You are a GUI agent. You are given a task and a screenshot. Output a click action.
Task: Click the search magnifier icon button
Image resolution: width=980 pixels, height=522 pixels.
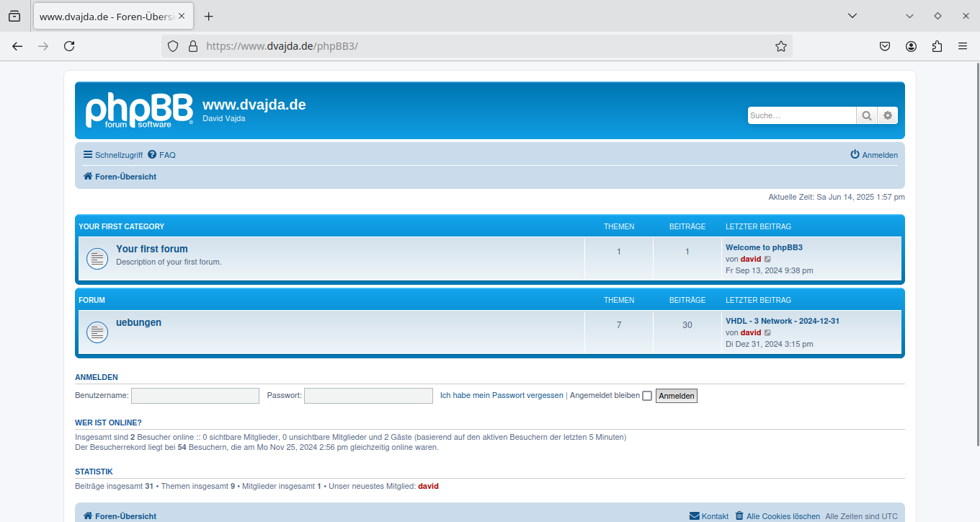866,115
